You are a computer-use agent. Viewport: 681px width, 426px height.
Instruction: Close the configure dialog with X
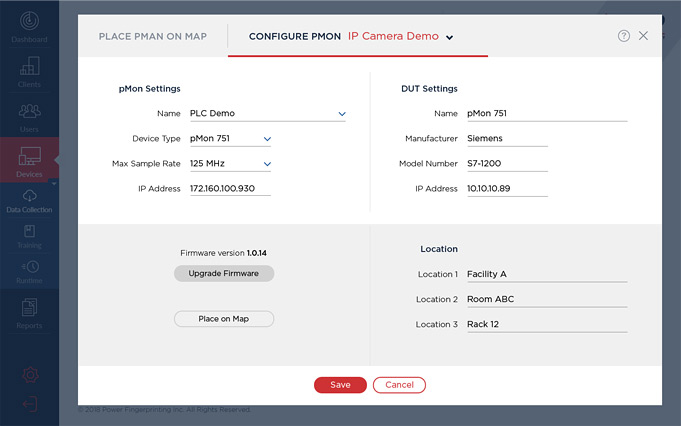point(643,36)
